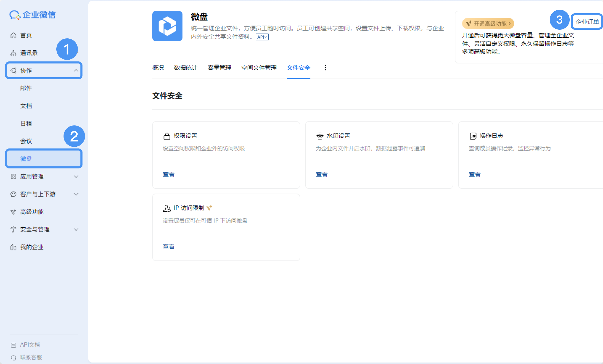Click the blue 微盘 app icon
The height and width of the screenshot is (364, 603).
(x=167, y=26)
